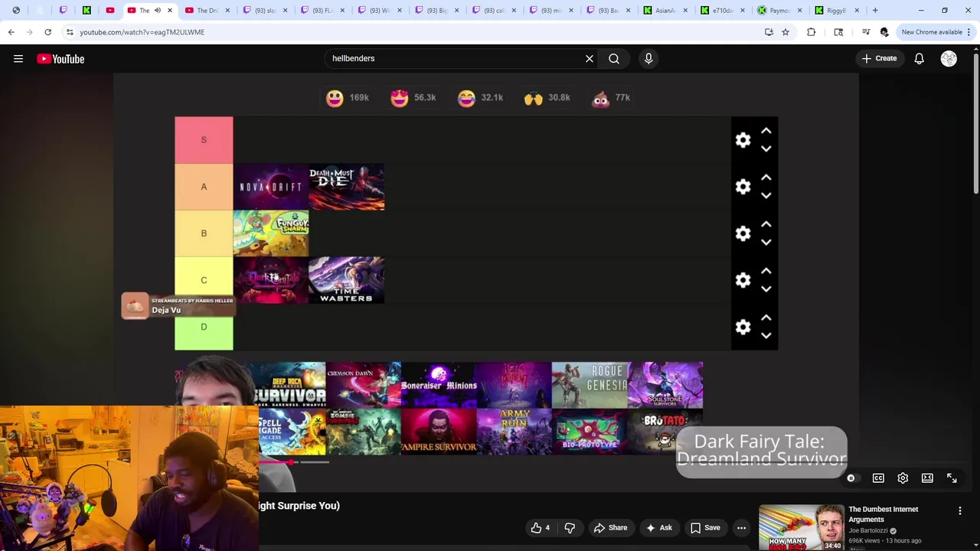Mute the playing YouTube tab speaker icon

coord(158,11)
